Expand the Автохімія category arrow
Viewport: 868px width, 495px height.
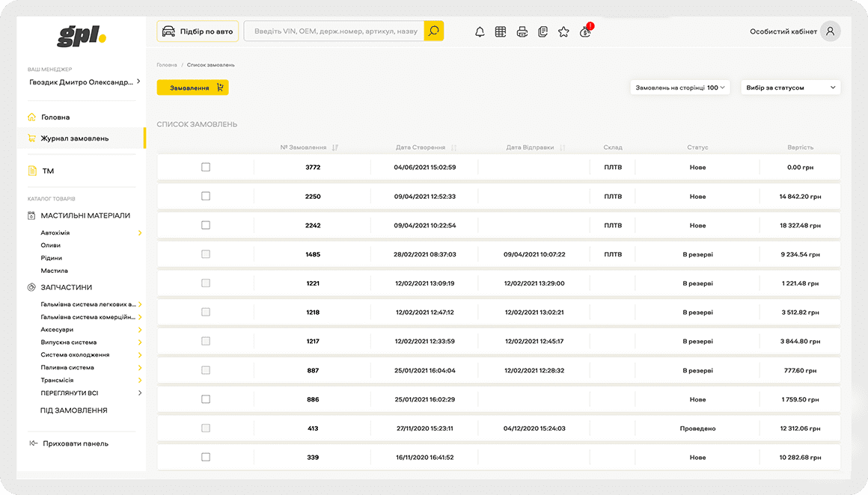click(140, 233)
